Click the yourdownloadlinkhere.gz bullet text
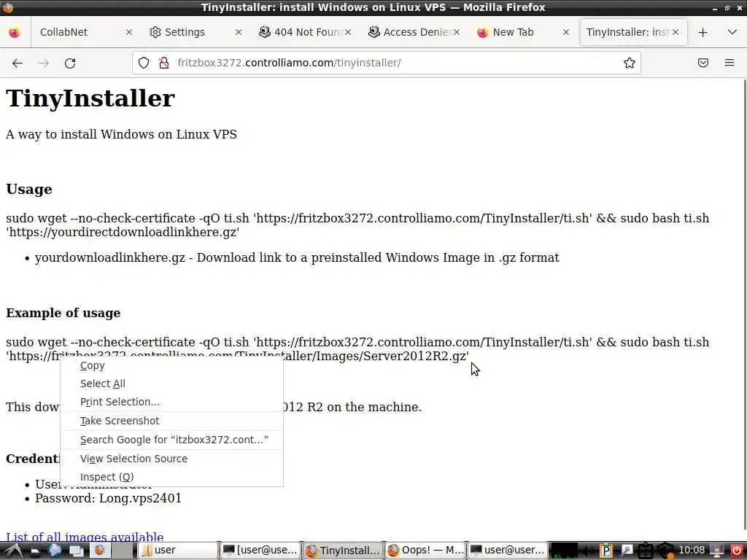Viewport: 747px width, 560px height. point(297,257)
